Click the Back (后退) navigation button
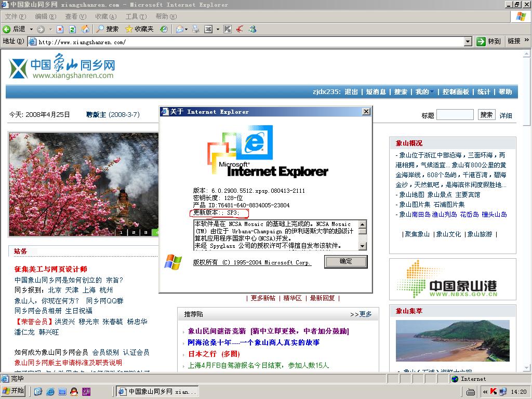The height and width of the screenshot is (399, 532). [15, 29]
